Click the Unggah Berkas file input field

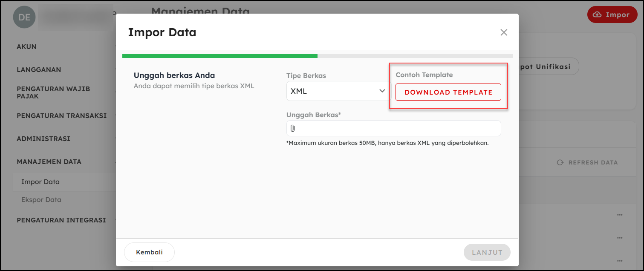pos(396,128)
